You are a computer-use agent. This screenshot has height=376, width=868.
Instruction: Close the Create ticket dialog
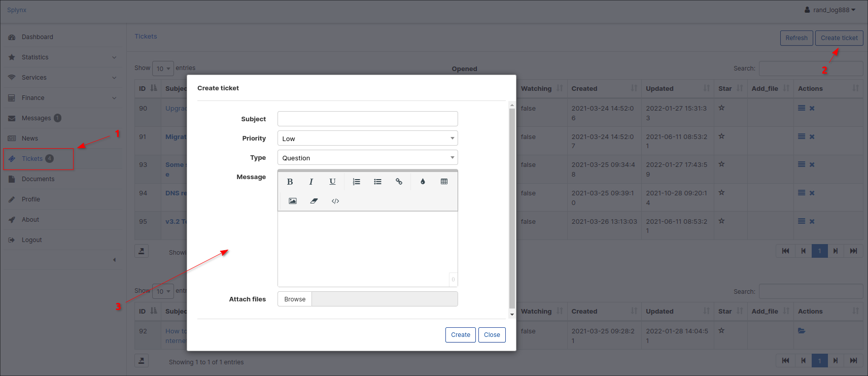tap(492, 335)
